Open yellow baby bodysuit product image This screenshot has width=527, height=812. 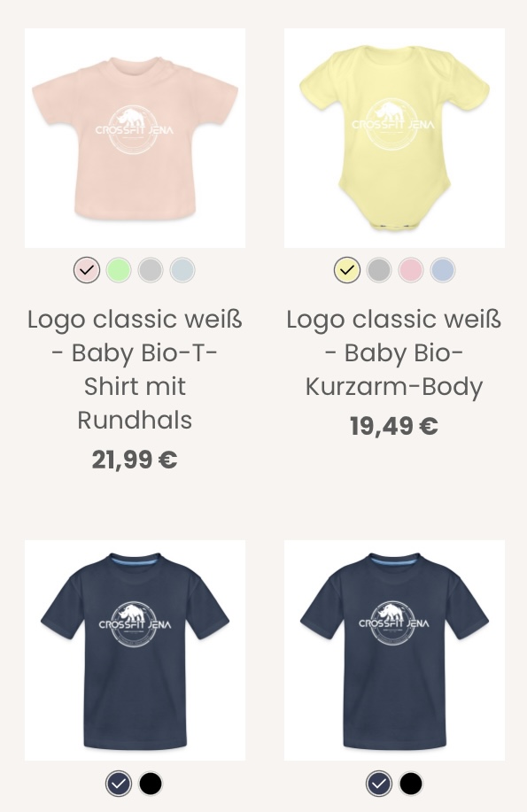[394, 138]
